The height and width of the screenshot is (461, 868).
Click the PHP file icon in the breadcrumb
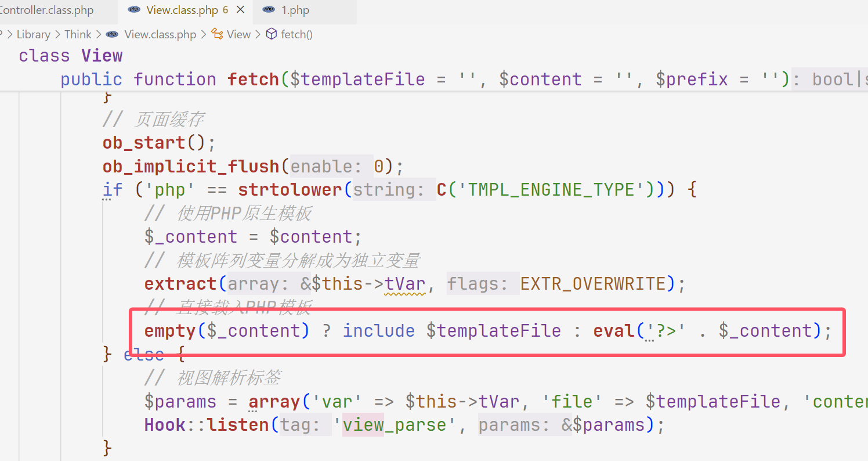(x=113, y=34)
